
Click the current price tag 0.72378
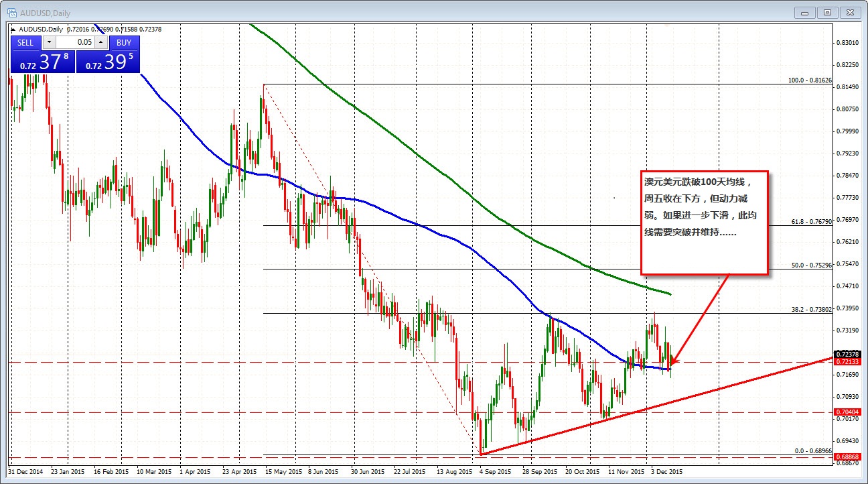pyautogui.click(x=847, y=353)
